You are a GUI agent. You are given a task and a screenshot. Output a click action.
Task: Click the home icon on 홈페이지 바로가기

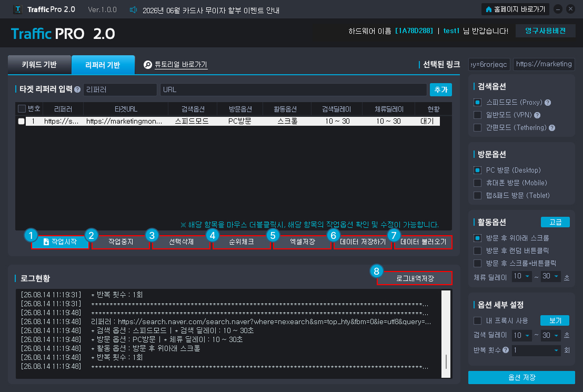pos(489,9)
